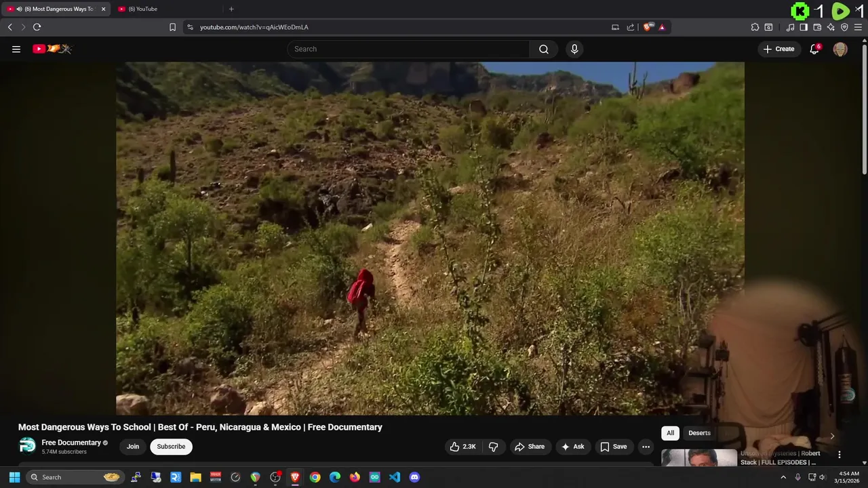Focus the YouTube search field
Viewport: 868px width, 488px height.
coord(409,49)
